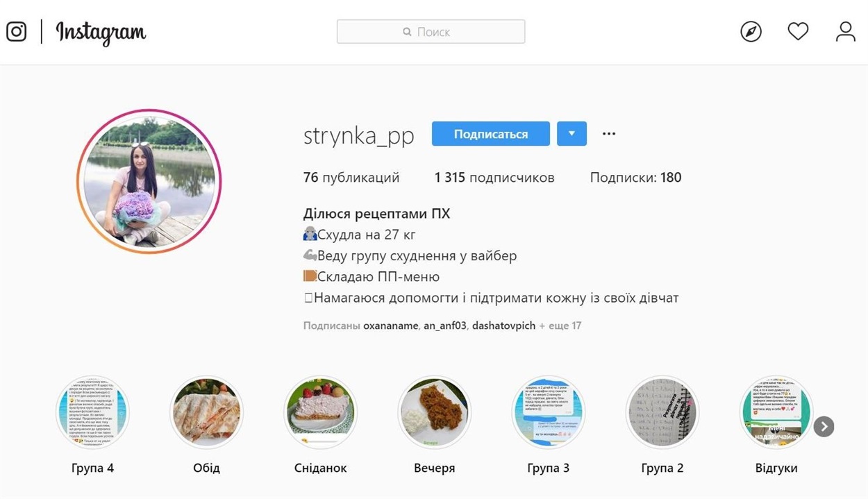868x499 pixels.
Task: Focus the Поиск search field
Action: [431, 32]
